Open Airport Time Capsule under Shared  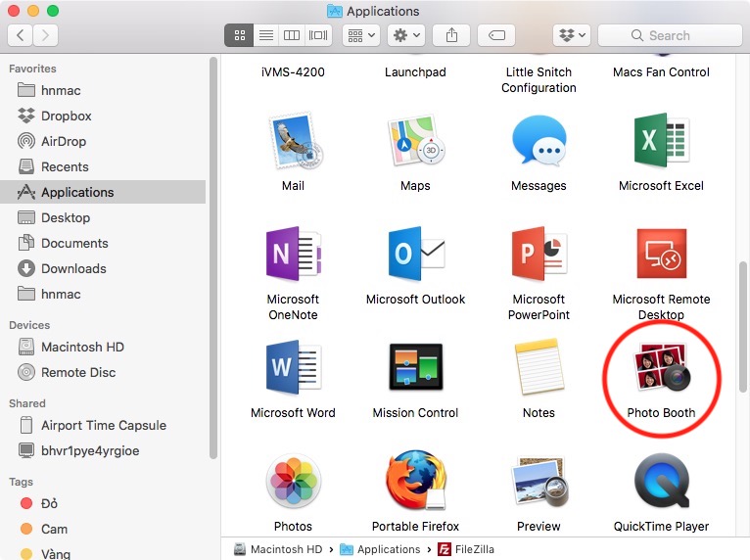[103, 425]
